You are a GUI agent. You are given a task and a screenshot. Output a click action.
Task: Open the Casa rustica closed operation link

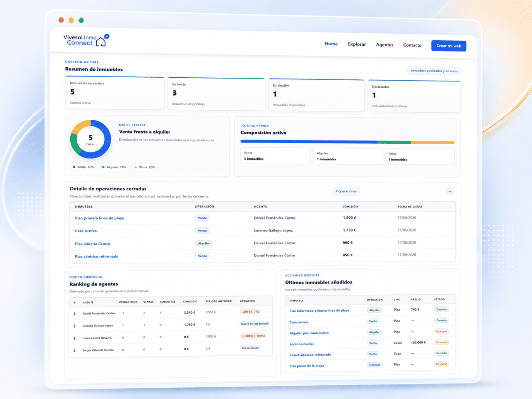click(x=86, y=231)
